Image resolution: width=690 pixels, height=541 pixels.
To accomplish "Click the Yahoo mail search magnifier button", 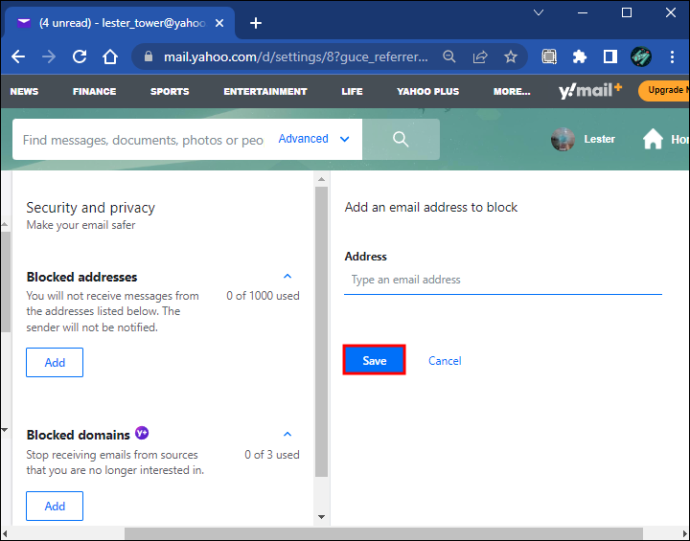I will pos(400,139).
